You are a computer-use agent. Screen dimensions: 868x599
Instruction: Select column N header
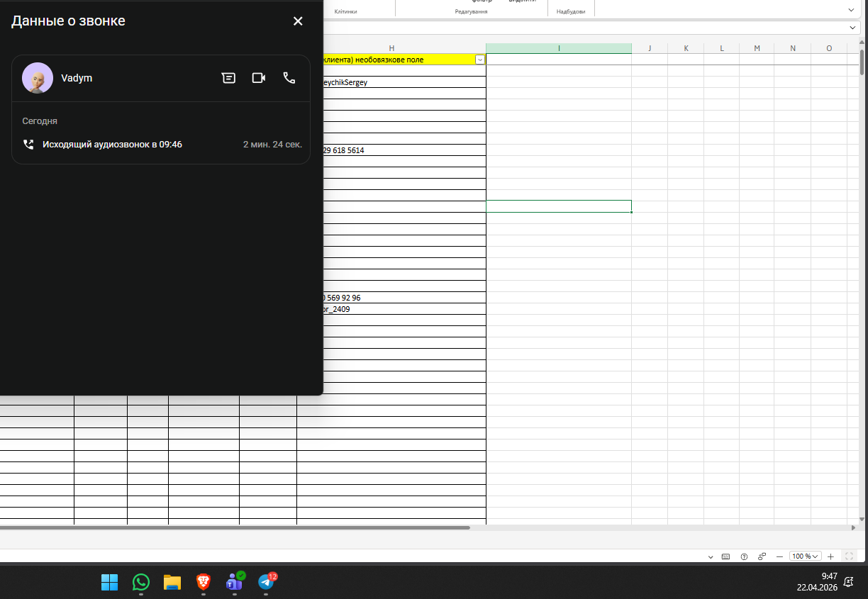click(x=793, y=48)
